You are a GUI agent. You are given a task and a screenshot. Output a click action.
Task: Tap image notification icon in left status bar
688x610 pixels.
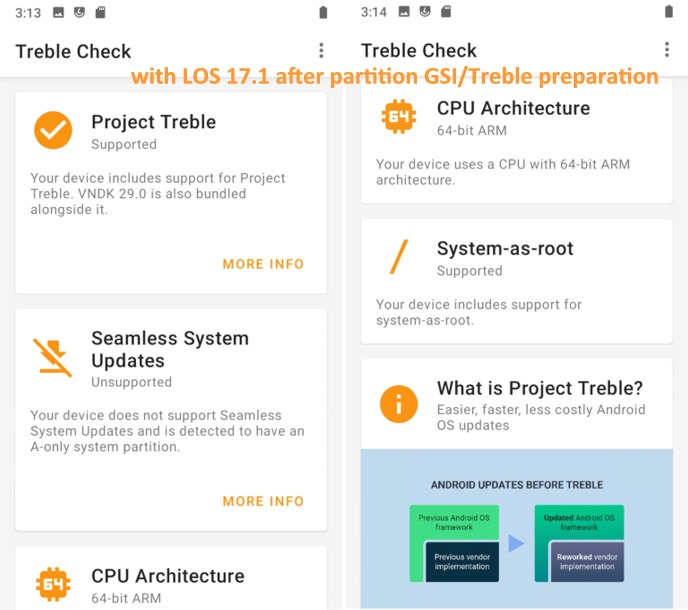coord(58,12)
